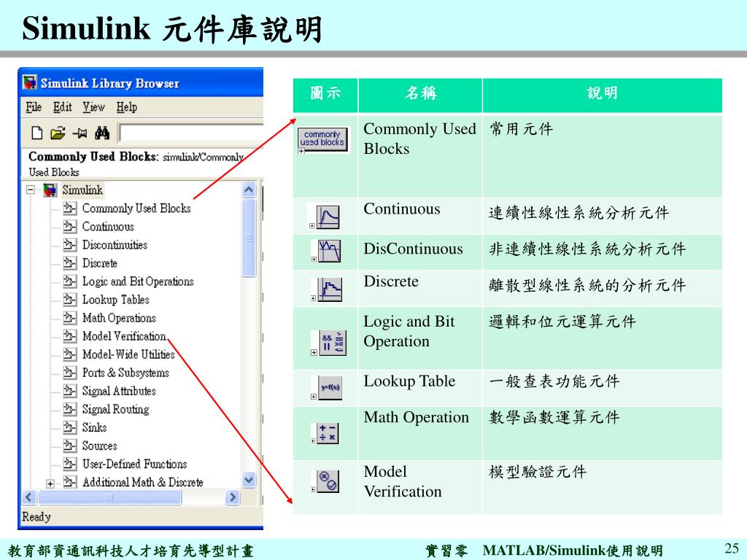This screenshot has height=560, width=747.
Task: Click the Simulink Library Browser title icon
Action: tap(29, 82)
